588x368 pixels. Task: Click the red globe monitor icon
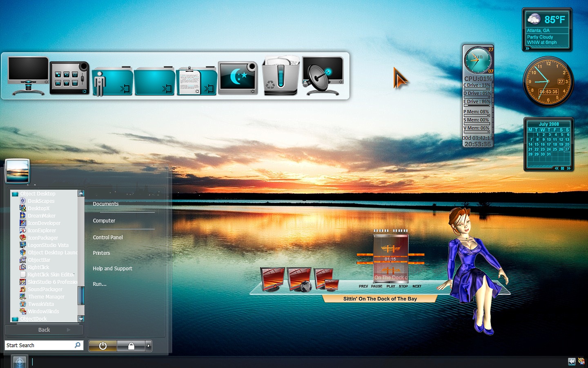click(x=300, y=280)
